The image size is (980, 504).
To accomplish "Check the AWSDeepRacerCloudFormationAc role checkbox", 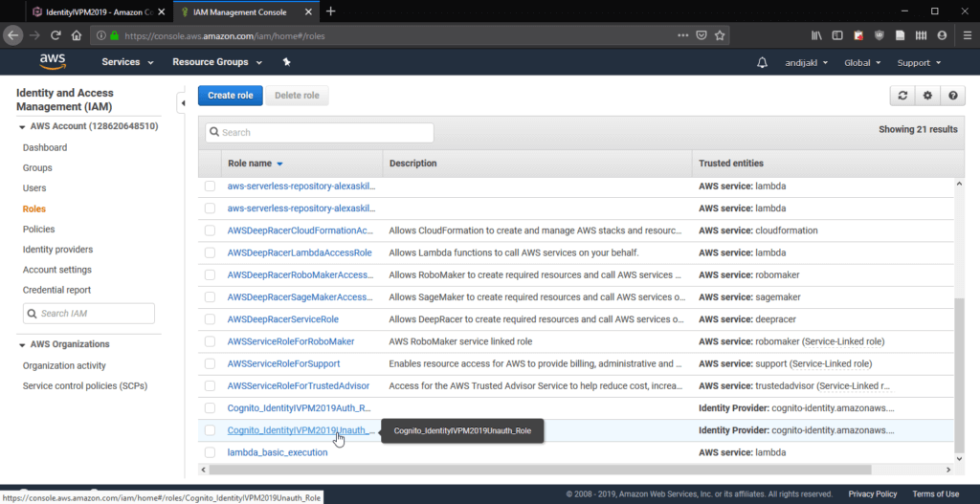I will 210,230.
